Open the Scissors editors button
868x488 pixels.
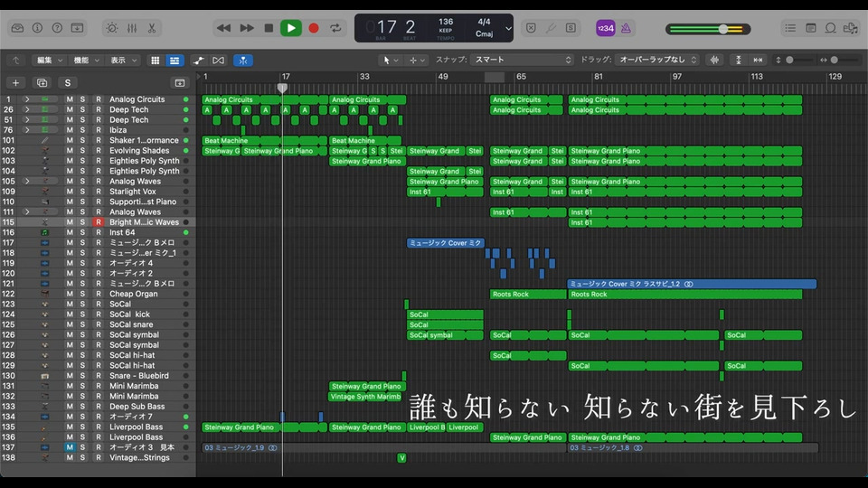pyautogui.click(x=152, y=28)
